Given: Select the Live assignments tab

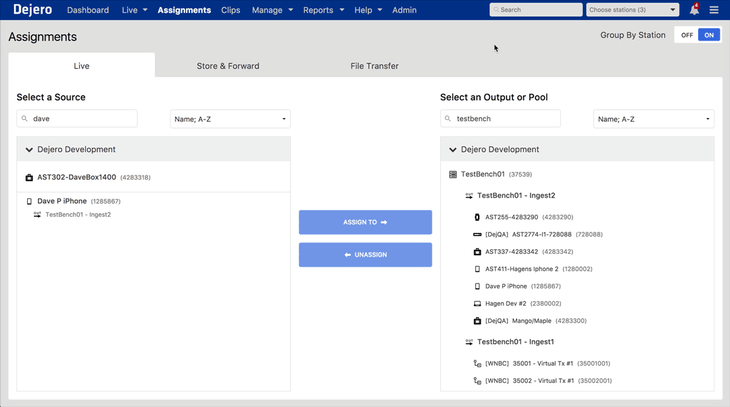Looking at the screenshot, I should point(81,65).
